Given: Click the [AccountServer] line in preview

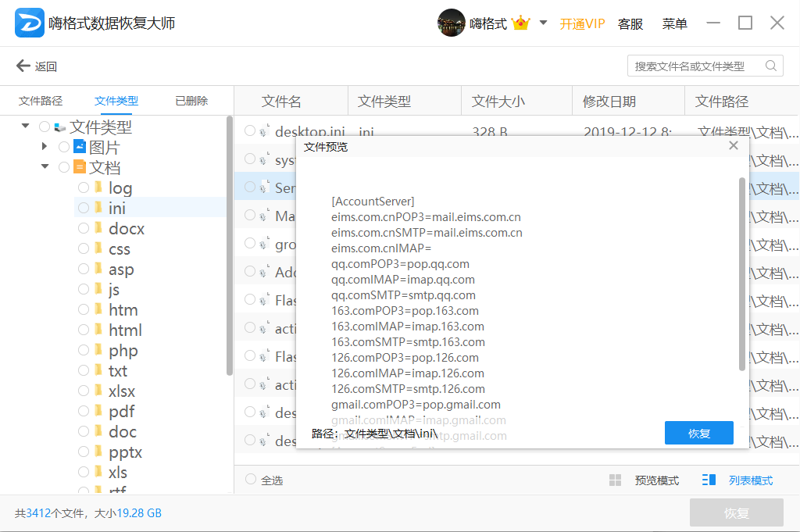Looking at the screenshot, I should (373, 202).
